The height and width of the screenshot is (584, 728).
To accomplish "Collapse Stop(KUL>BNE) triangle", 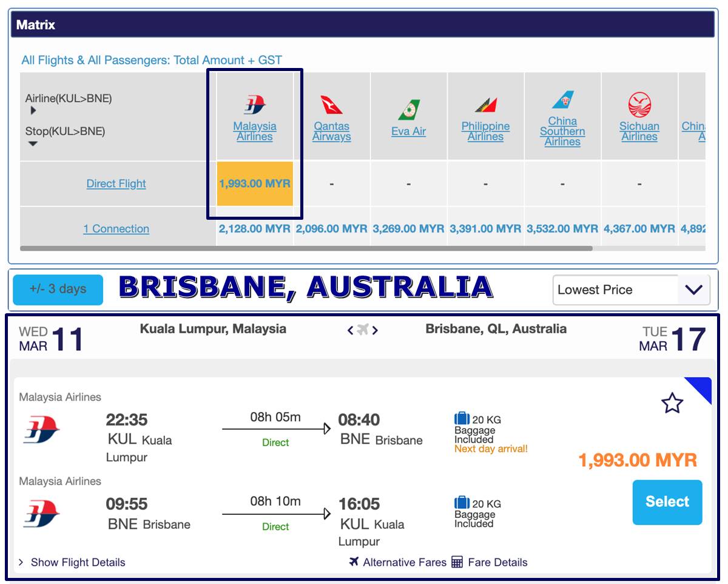I will [33, 144].
